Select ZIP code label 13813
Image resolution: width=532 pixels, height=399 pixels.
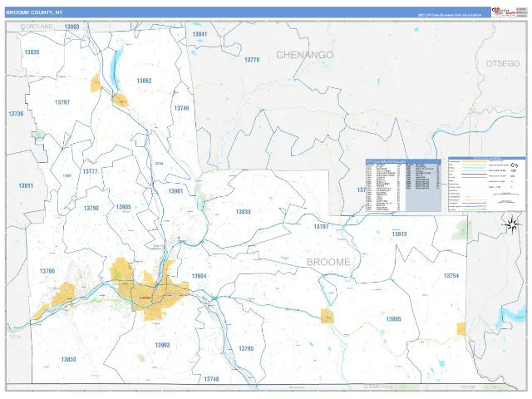[399, 234]
